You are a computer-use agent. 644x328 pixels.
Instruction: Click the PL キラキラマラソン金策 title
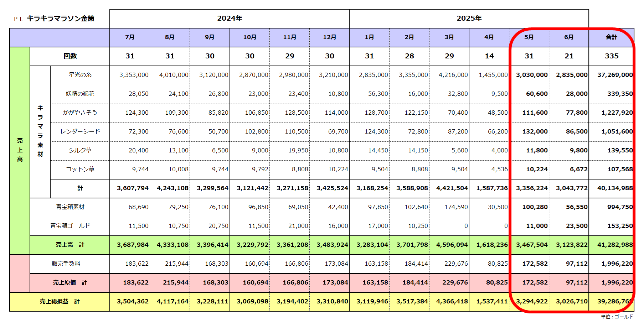click(x=54, y=19)
